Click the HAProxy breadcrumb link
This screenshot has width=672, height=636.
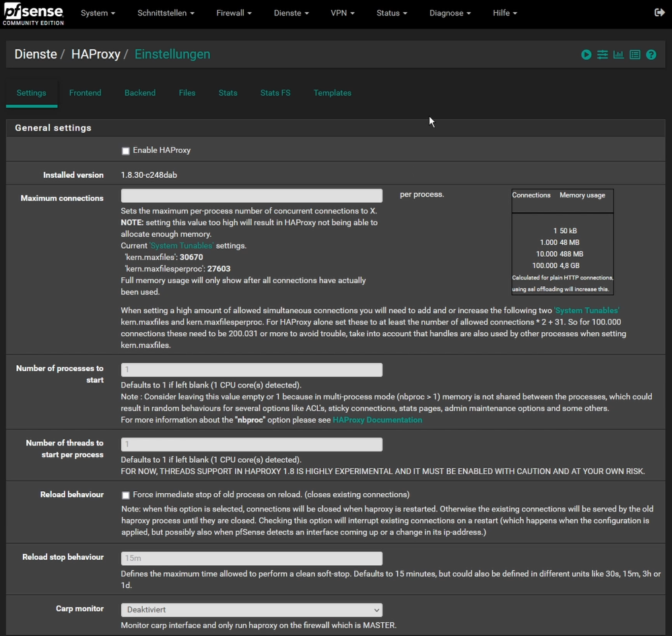(x=96, y=55)
